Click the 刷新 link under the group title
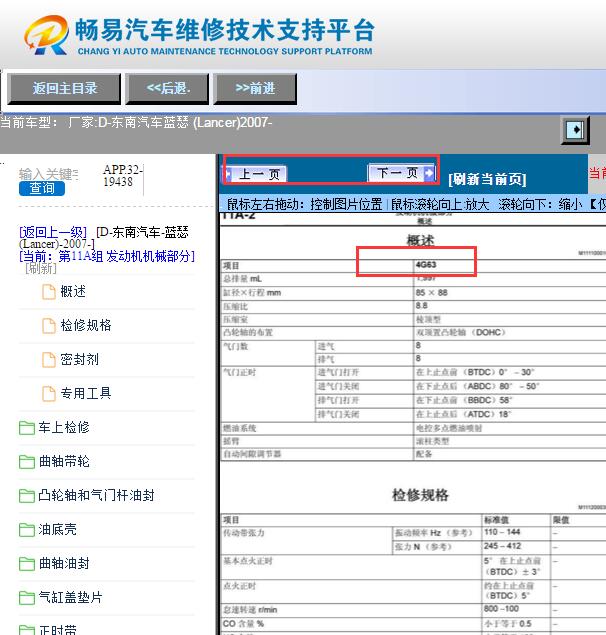Screen dimensions: 606x635 pyautogui.click(x=41, y=268)
